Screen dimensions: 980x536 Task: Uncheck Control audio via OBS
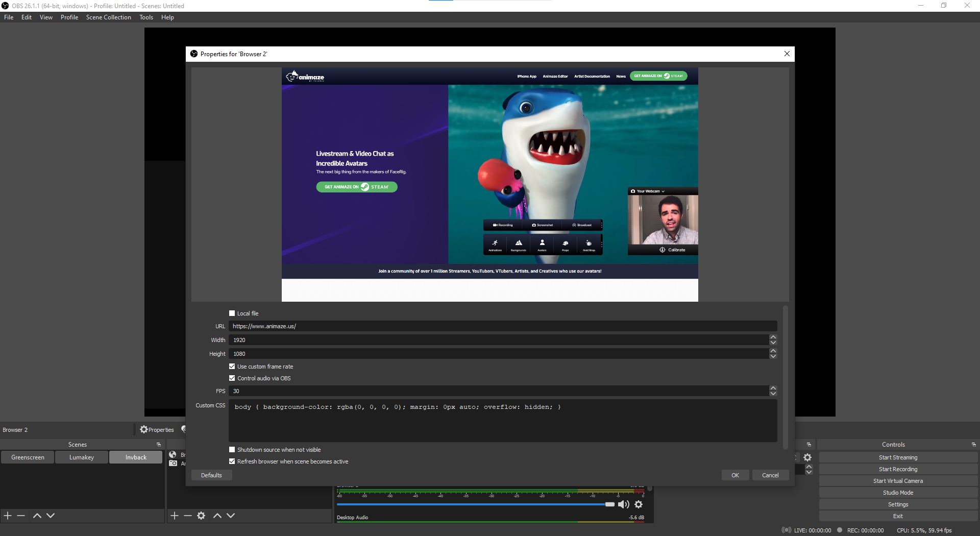coord(232,378)
